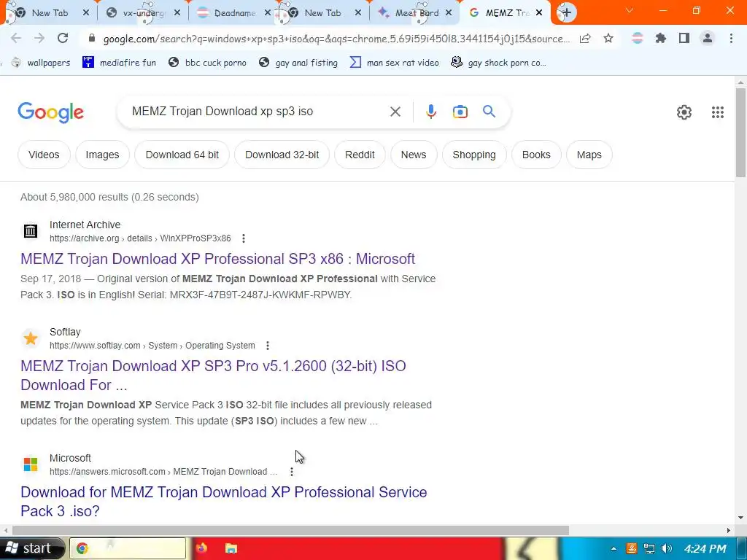Clear the search box with X
This screenshot has width=747, height=560.
tap(395, 112)
